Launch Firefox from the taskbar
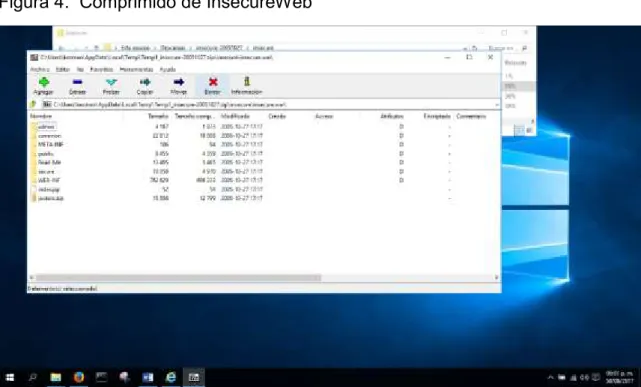Viewport: 641px width, 387px height. 79,377
